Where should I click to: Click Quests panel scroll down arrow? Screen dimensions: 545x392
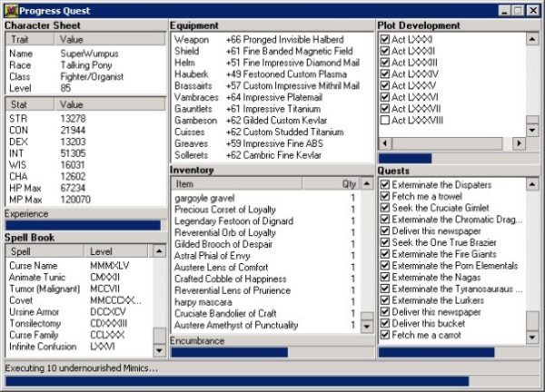pos(532,338)
